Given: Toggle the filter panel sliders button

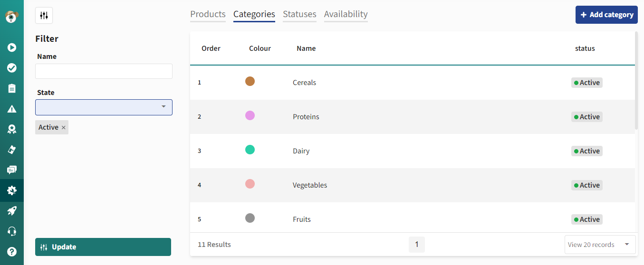Looking at the screenshot, I should pyautogui.click(x=44, y=16).
